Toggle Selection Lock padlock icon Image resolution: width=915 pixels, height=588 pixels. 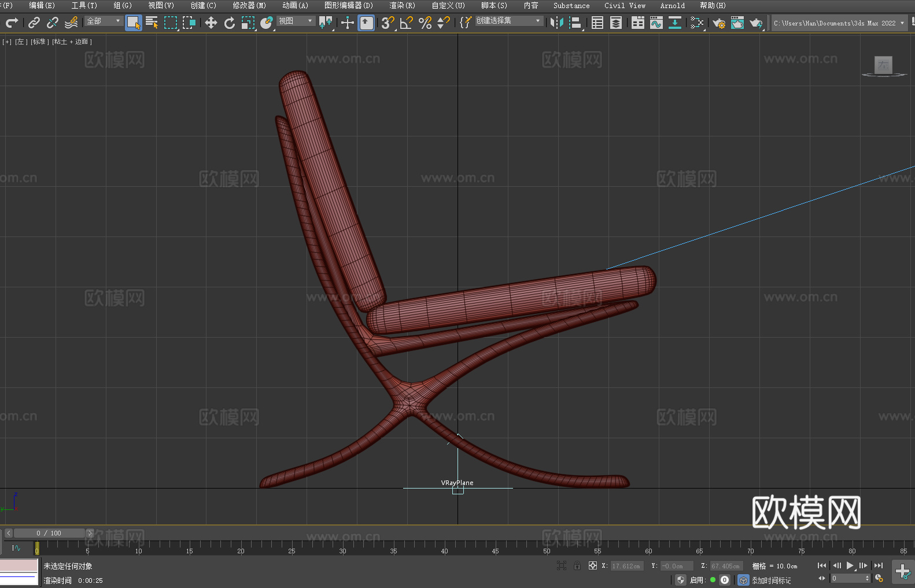(x=577, y=565)
